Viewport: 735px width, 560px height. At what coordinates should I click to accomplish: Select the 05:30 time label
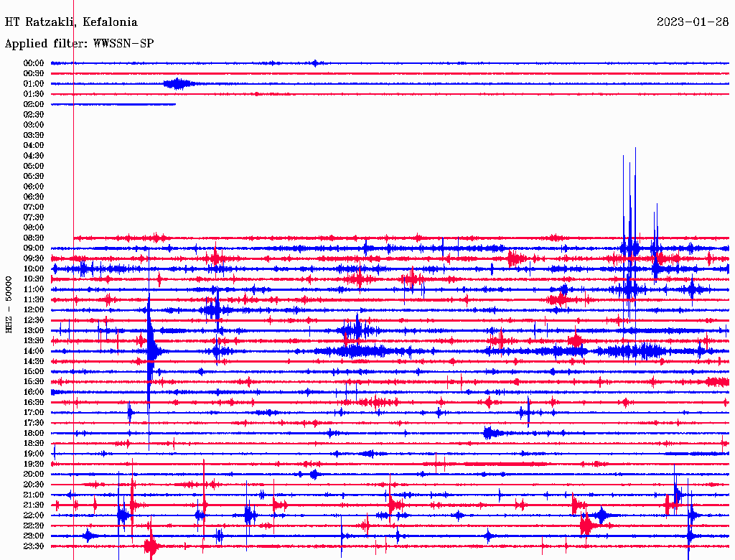tap(34, 177)
